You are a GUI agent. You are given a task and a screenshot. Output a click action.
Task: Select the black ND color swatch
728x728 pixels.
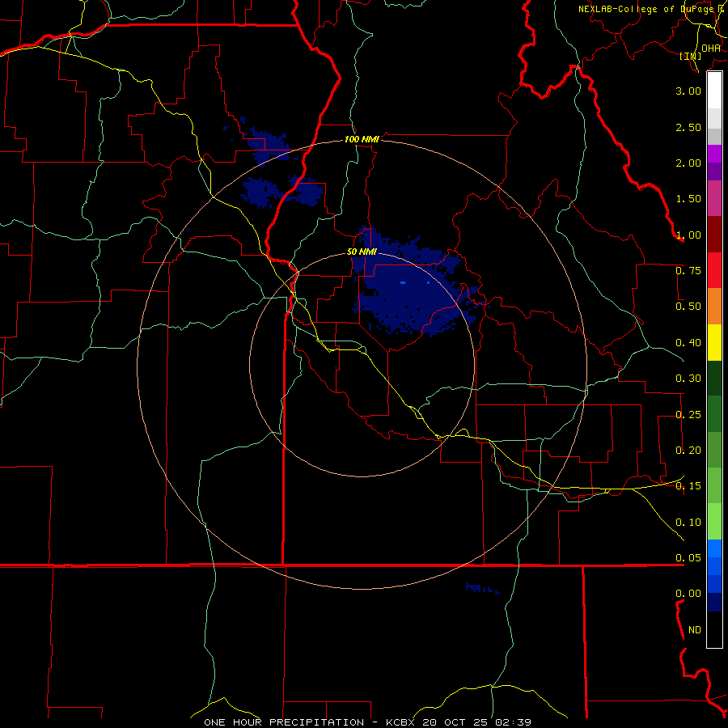(714, 629)
